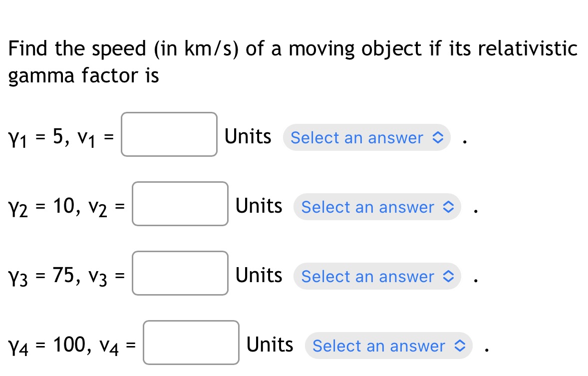The width and height of the screenshot is (588, 376).
Task: Click the chevron icon on the γ1 answer selector
Action: pos(439,138)
